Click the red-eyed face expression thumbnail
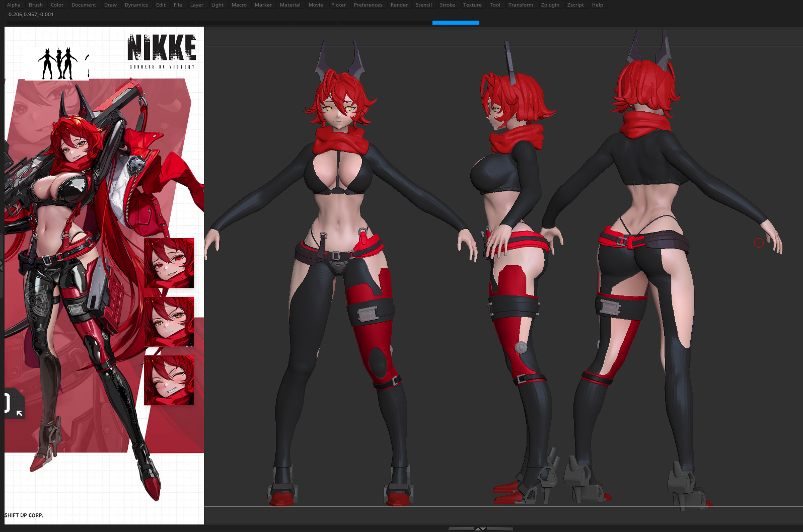Screen dimensions: 803x532 (x=169, y=263)
